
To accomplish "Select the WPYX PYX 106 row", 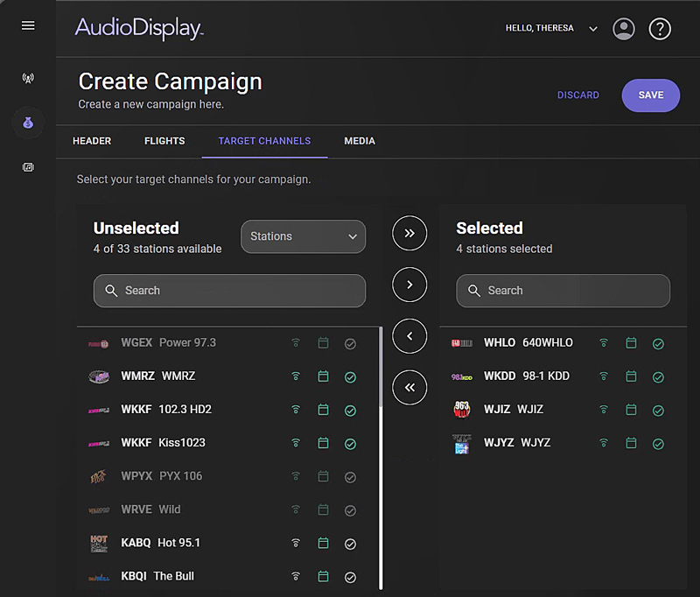I will [227, 476].
